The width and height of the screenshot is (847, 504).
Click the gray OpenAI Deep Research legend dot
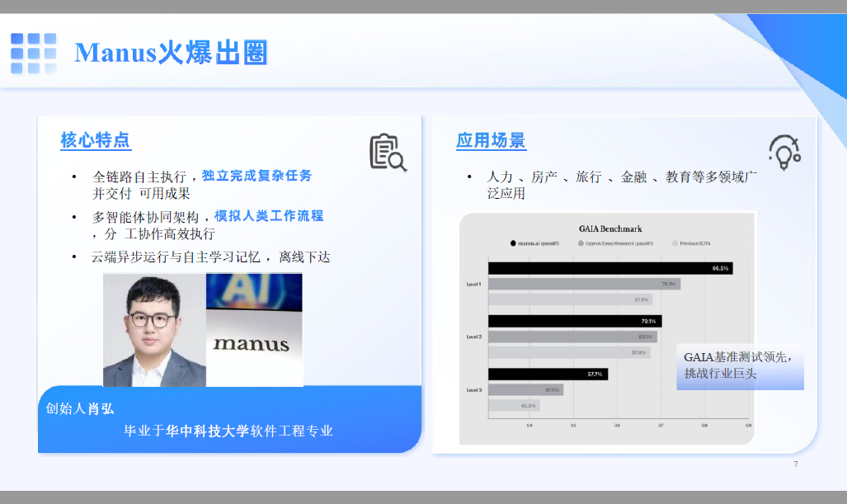581,243
